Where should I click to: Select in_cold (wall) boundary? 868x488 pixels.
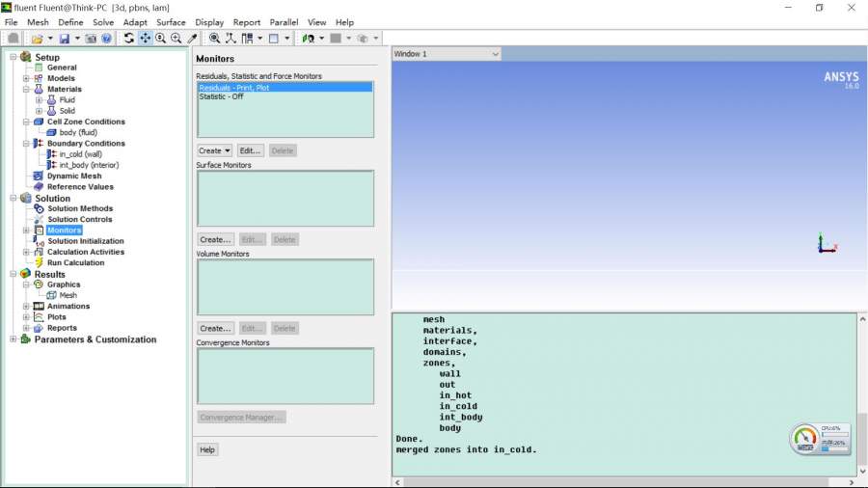pyautogui.click(x=81, y=154)
